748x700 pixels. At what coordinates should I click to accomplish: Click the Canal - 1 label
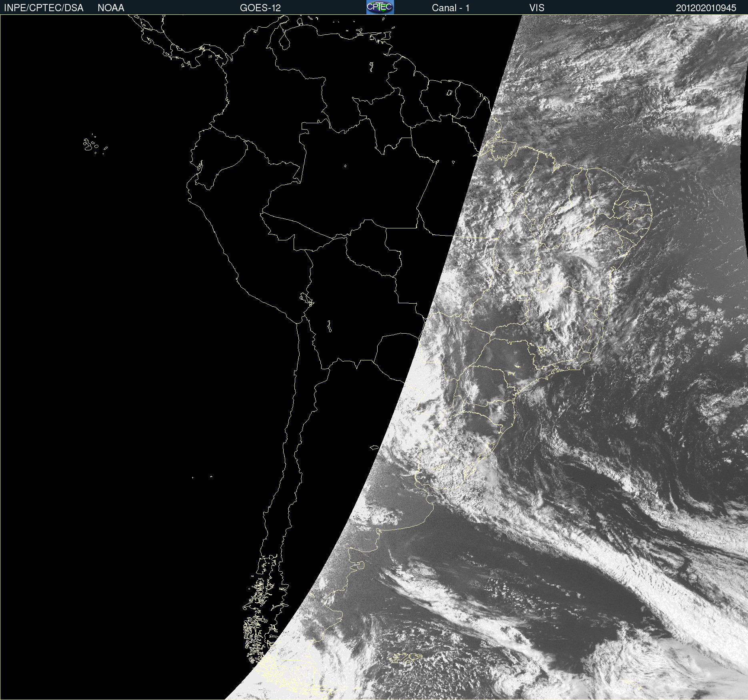[450, 8]
